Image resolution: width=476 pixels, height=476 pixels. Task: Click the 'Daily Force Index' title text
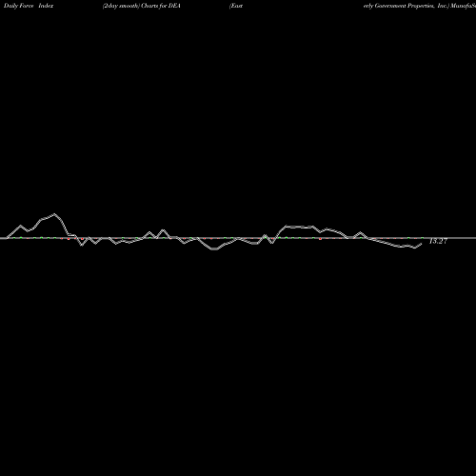29,6
